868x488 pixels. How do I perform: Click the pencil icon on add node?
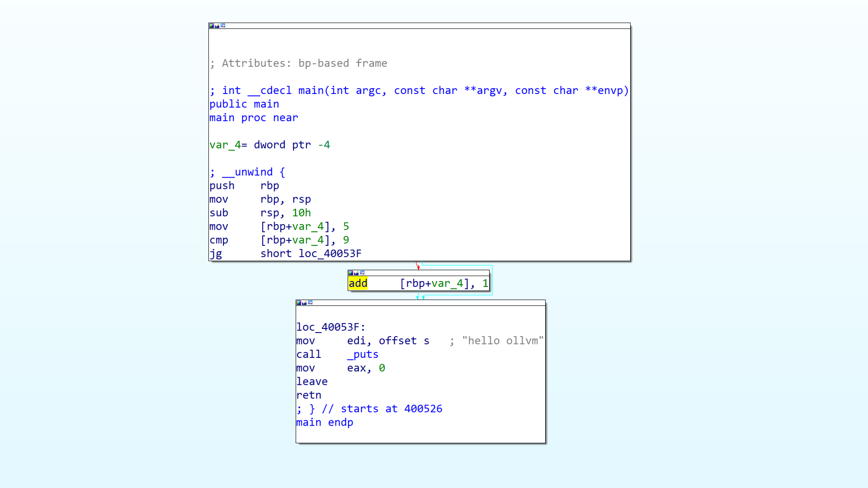(356, 273)
